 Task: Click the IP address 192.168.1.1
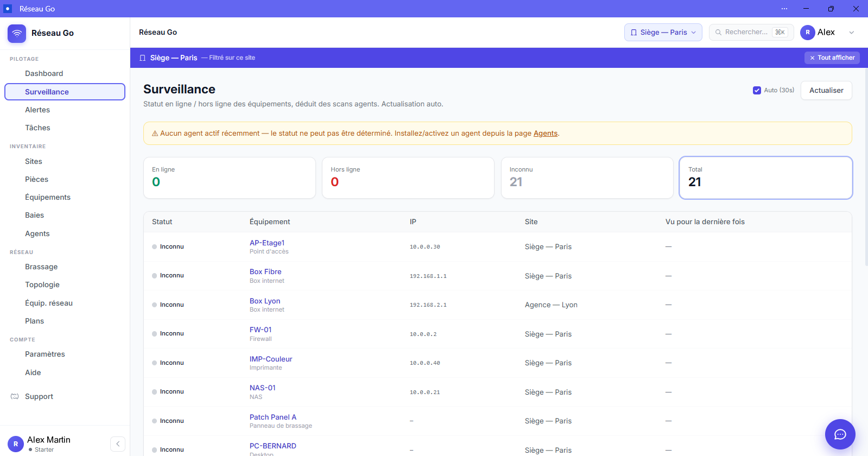(x=428, y=276)
